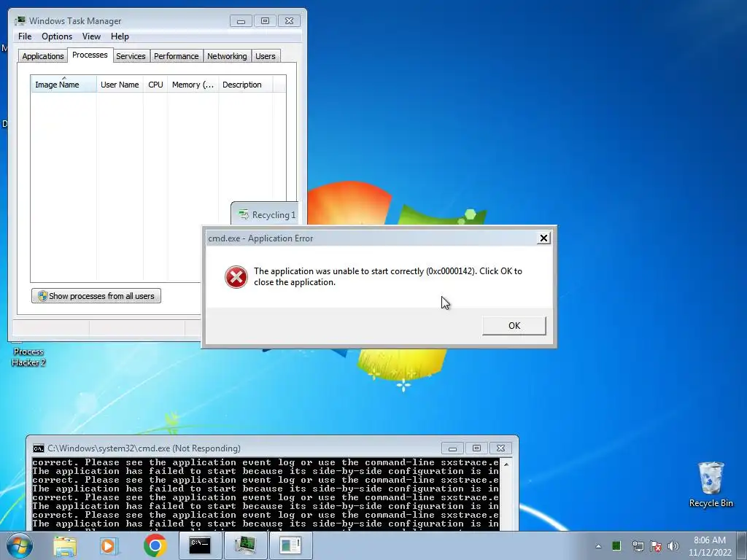Switch to the Applications tab
747x560 pixels.
tap(43, 56)
